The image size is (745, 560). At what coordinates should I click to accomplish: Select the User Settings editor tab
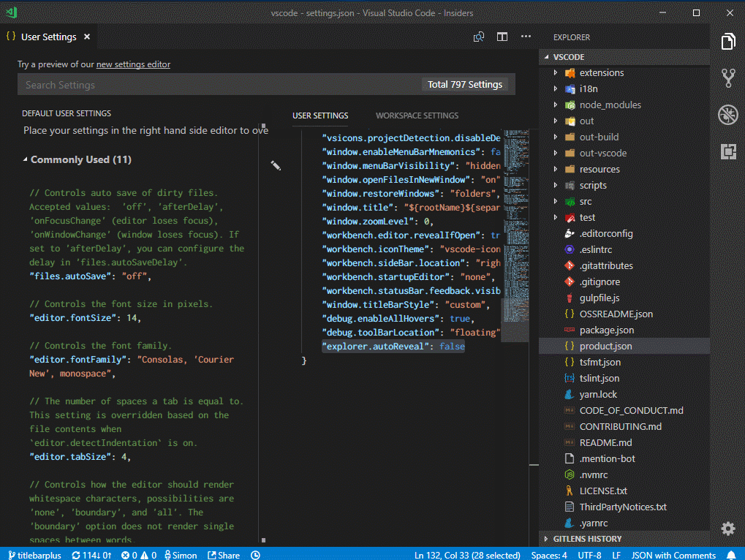[48, 37]
